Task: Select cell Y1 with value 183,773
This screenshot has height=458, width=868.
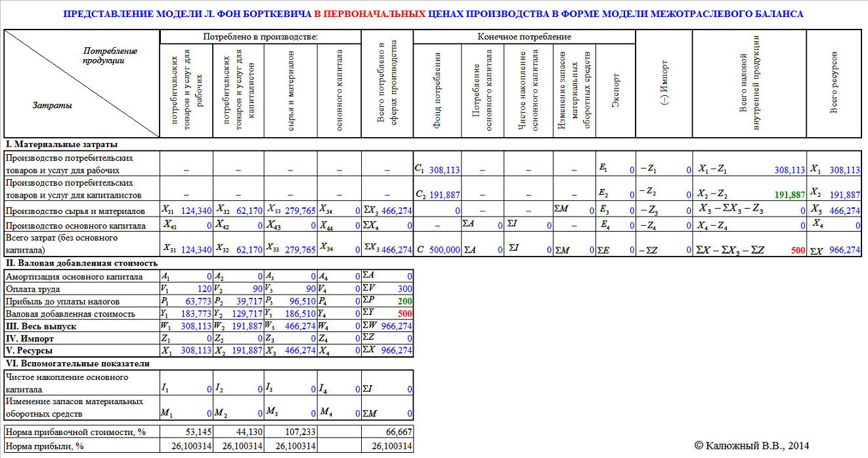Action: tap(186, 314)
